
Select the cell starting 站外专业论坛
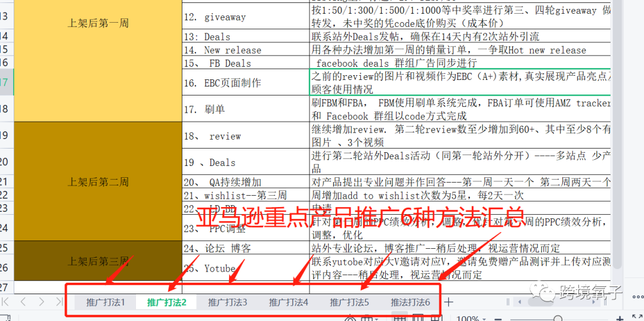pos(460,248)
